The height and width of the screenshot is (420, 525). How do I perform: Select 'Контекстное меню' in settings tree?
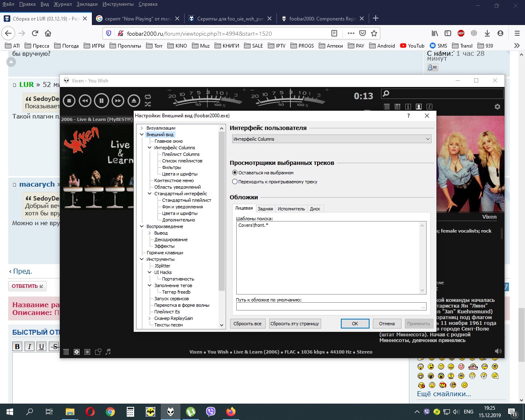coord(174,180)
